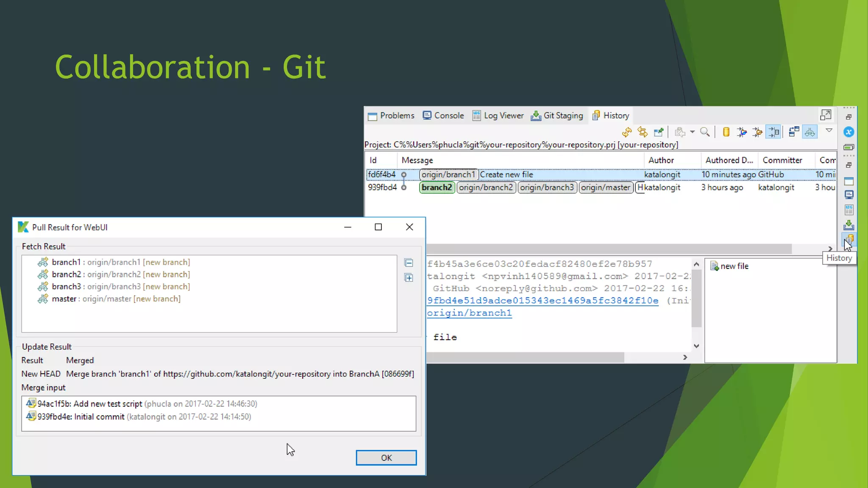
Task: Click the Pin this View icon
Action: click(x=658, y=132)
